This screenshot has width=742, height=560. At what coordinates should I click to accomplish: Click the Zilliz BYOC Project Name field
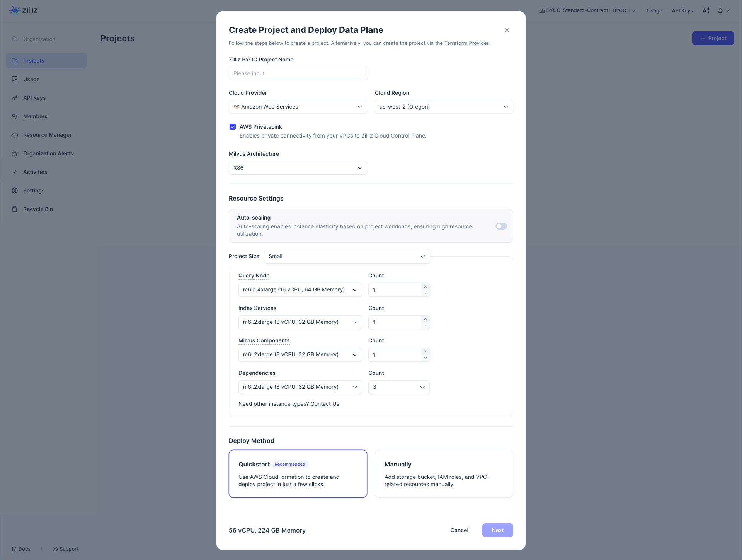coord(298,73)
